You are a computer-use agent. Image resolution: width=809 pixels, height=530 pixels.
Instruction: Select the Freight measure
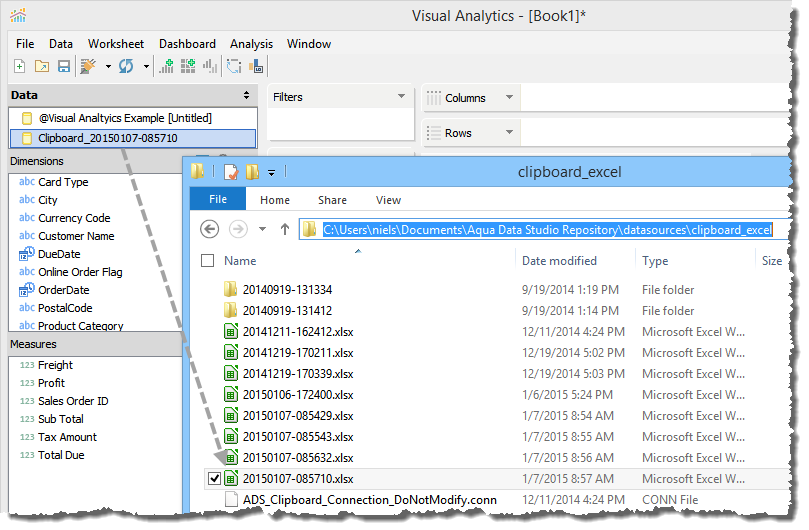pos(55,365)
